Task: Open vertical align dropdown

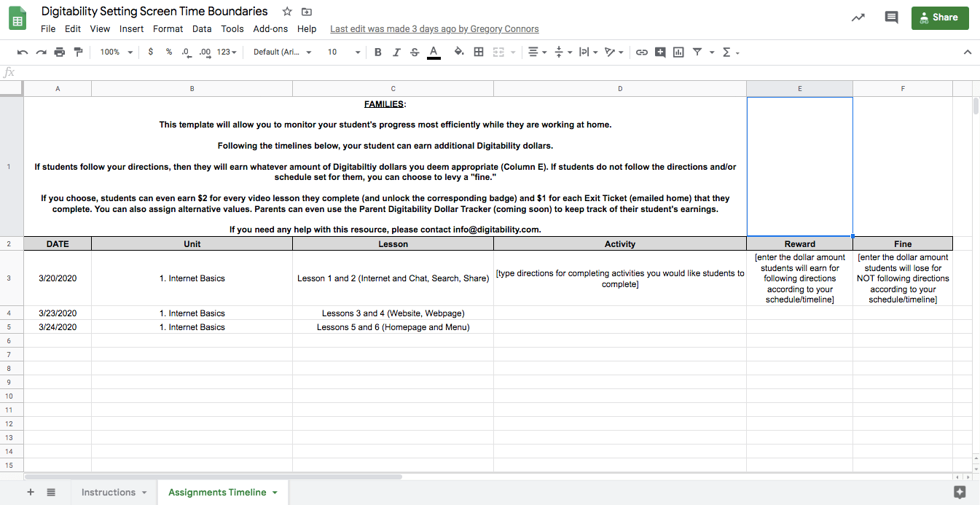Action: click(x=562, y=52)
